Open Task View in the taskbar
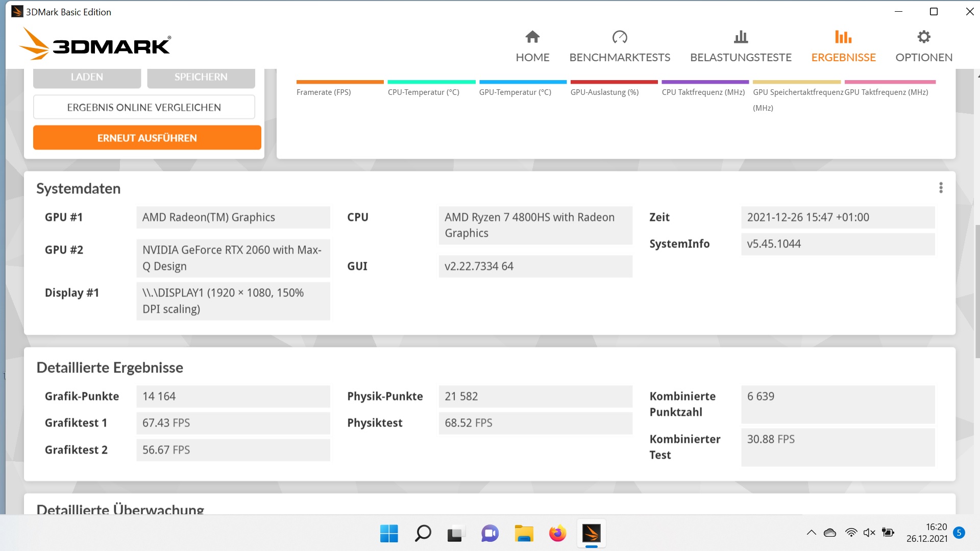 (456, 534)
